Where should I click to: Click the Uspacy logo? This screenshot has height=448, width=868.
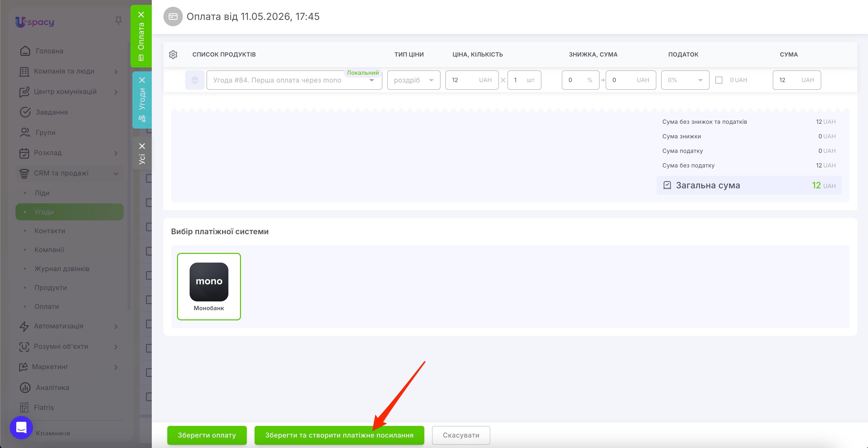pyautogui.click(x=35, y=22)
